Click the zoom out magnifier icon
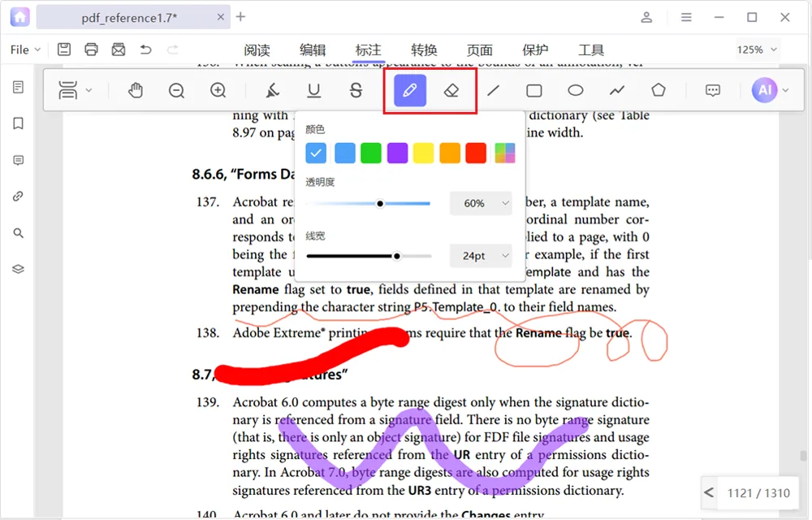The image size is (812, 520). pos(176,91)
